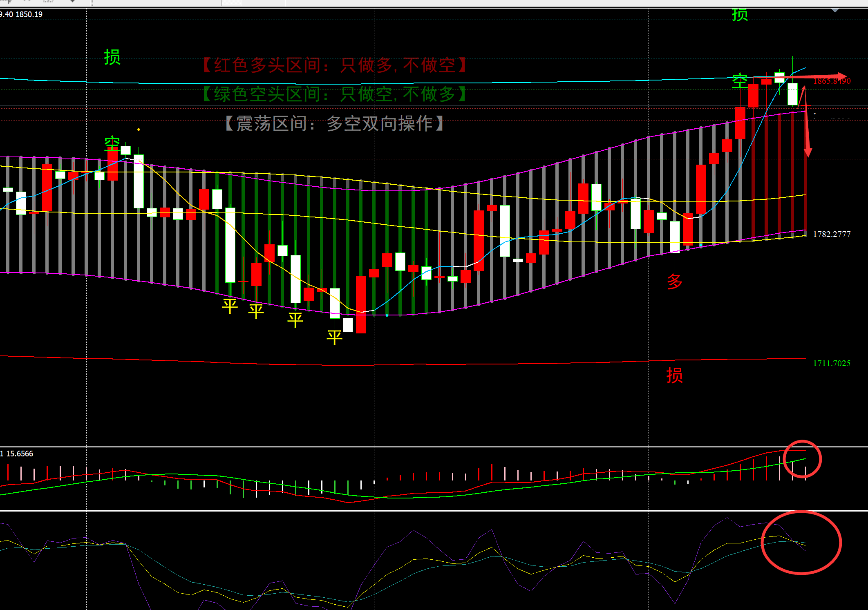The width and height of the screenshot is (868, 610).
Task: Select the leftmost yellow 平 marker
Action: coord(230,306)
